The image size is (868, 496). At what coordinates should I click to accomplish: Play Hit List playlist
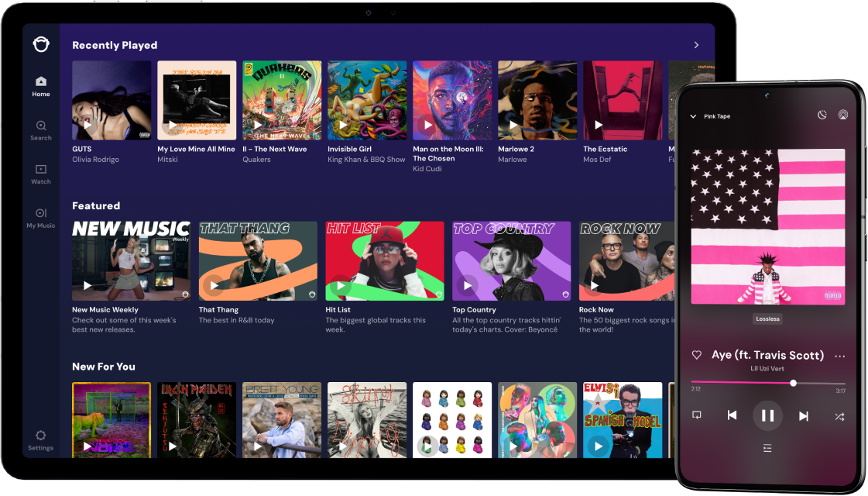(x=341, y=286)
